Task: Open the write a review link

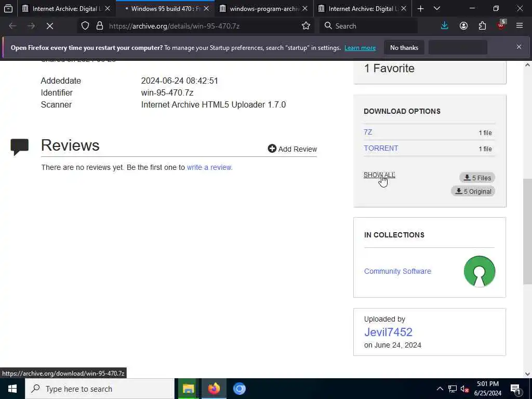Action: (x=209, y=167)
